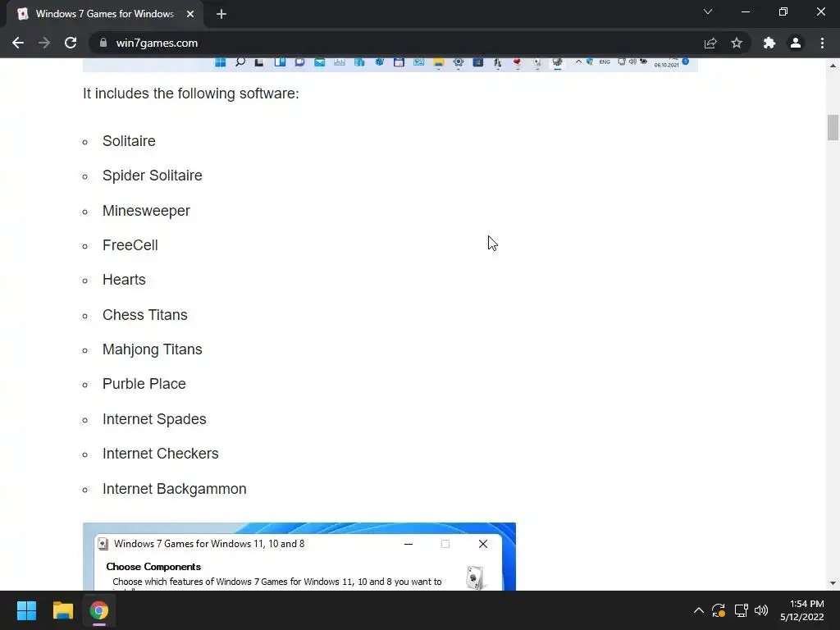Close the Windows 7 Games tab
This screenshot has height=630, width=840.
(190, 14)
